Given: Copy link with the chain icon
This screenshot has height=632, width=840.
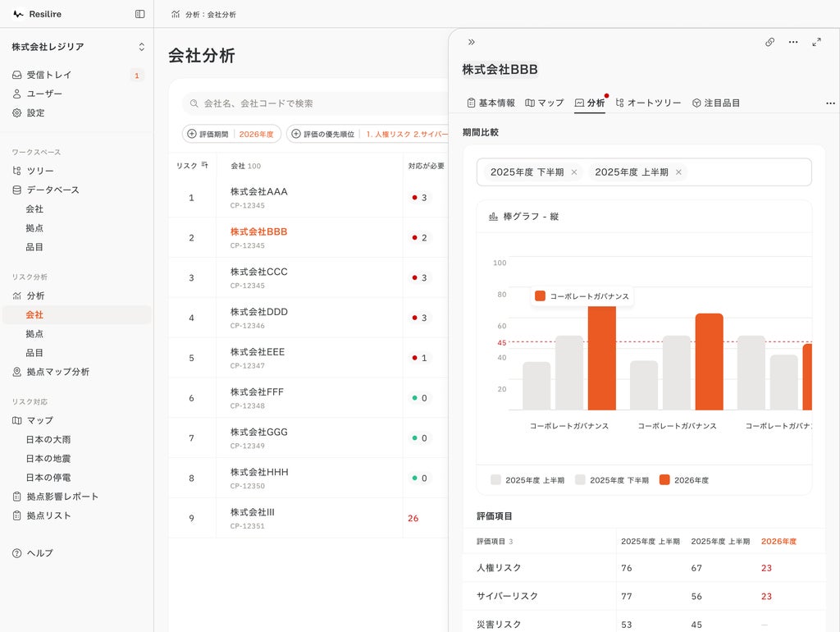Looking at the screenshot, I should tap(769, 42).
